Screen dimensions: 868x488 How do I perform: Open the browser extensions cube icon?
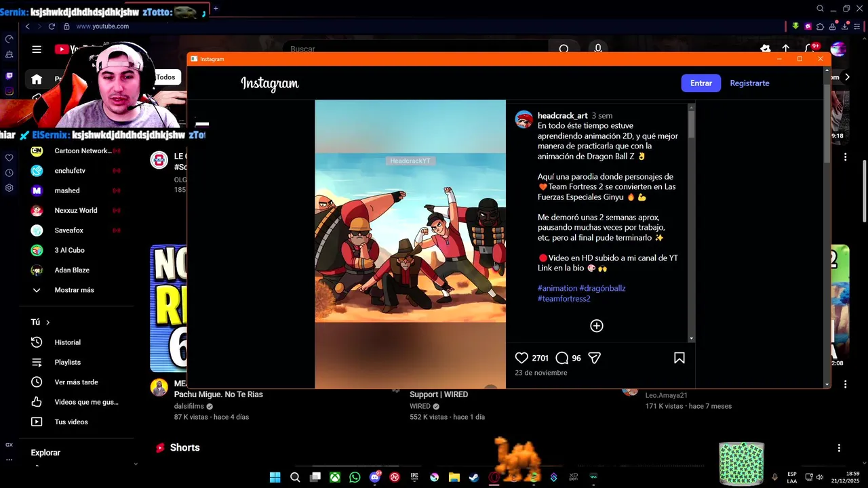821,26
